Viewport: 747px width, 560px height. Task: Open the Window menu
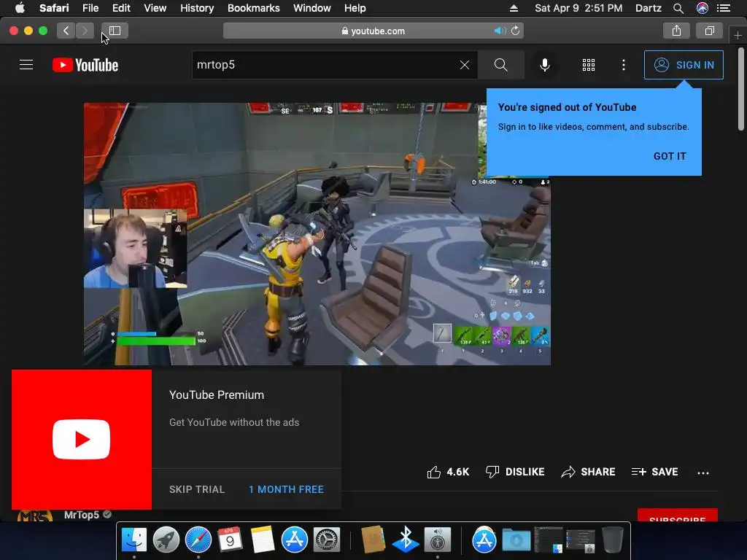[312, 8]
